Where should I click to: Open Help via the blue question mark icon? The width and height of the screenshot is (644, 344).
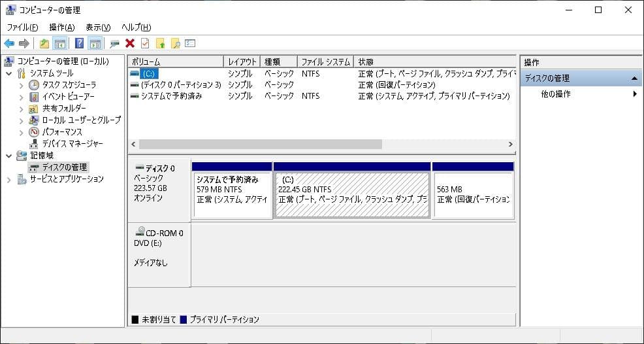pyautogui.click(x=79, y=43)
